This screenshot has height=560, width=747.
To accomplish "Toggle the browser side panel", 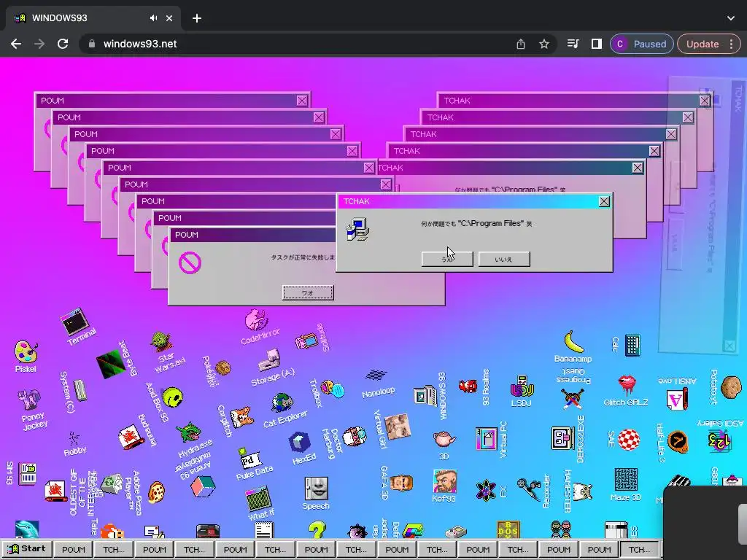I will point(597,44).
